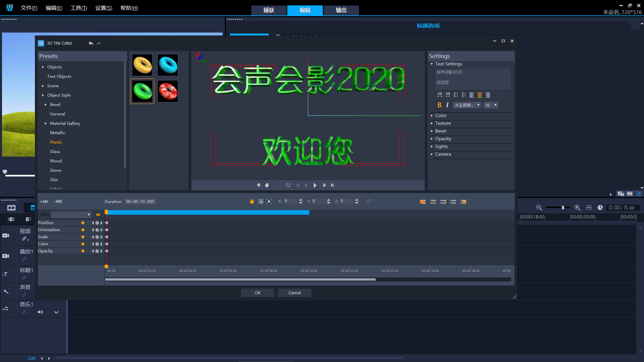
Task: Toggle visibility eye of text layer
Action: tap(98, 215)
